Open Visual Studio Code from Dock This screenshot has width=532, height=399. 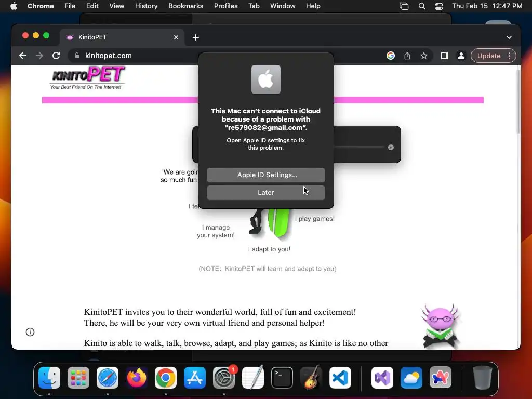[x=340, y=378]
